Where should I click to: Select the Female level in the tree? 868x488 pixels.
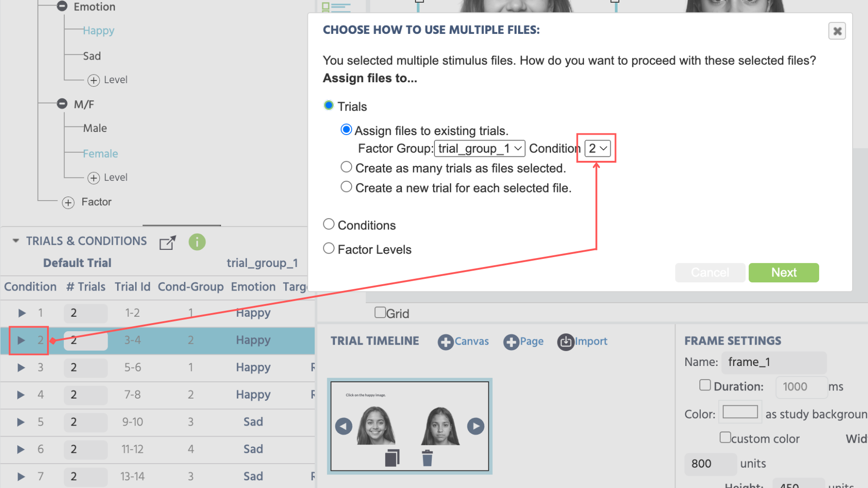(x=100, y=154)
